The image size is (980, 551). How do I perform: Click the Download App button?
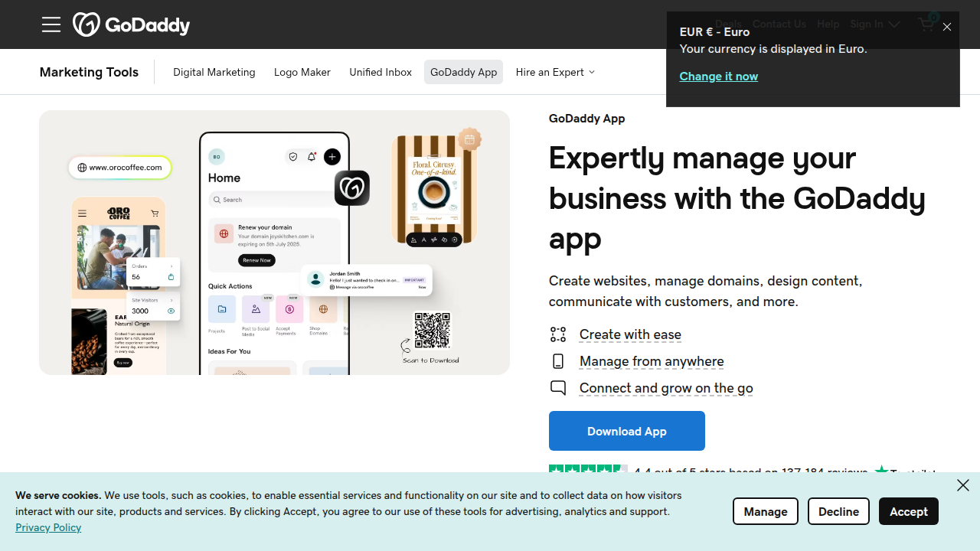click(x=626, y=431)
